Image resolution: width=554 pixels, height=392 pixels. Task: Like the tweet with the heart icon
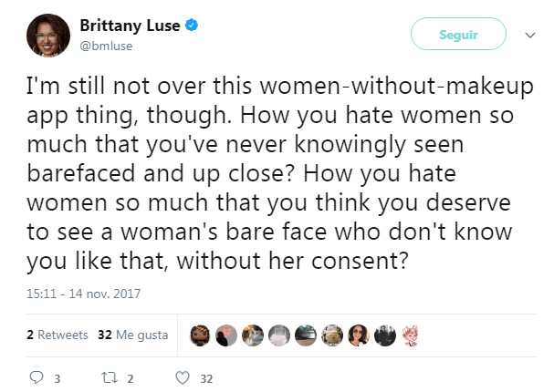coord(182,377)
